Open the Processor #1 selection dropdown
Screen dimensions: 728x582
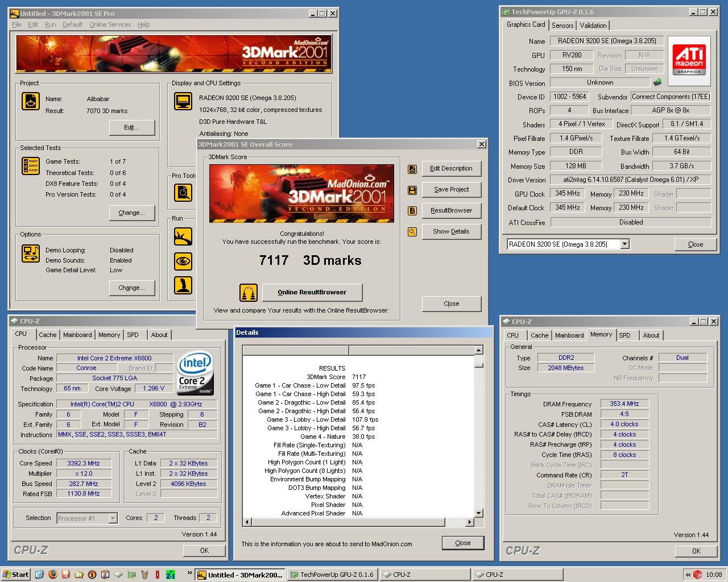tap(113, 518)
